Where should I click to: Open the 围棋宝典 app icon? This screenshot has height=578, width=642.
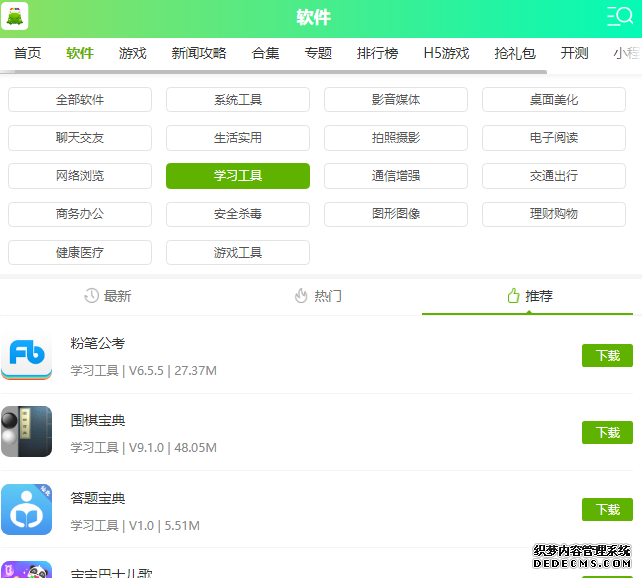coord(27,431)
